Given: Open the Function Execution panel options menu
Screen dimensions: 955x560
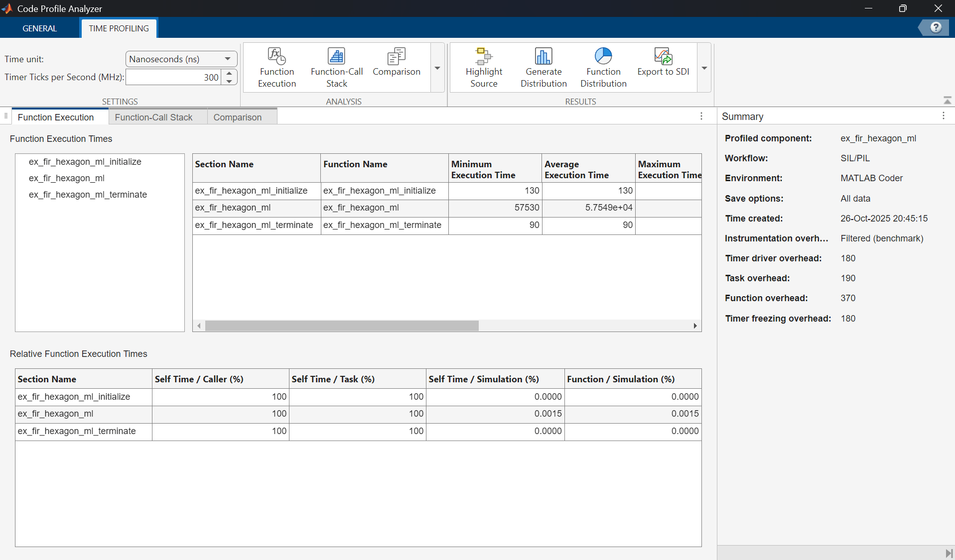Looking at the screenshot, I should tap(701, 116).
